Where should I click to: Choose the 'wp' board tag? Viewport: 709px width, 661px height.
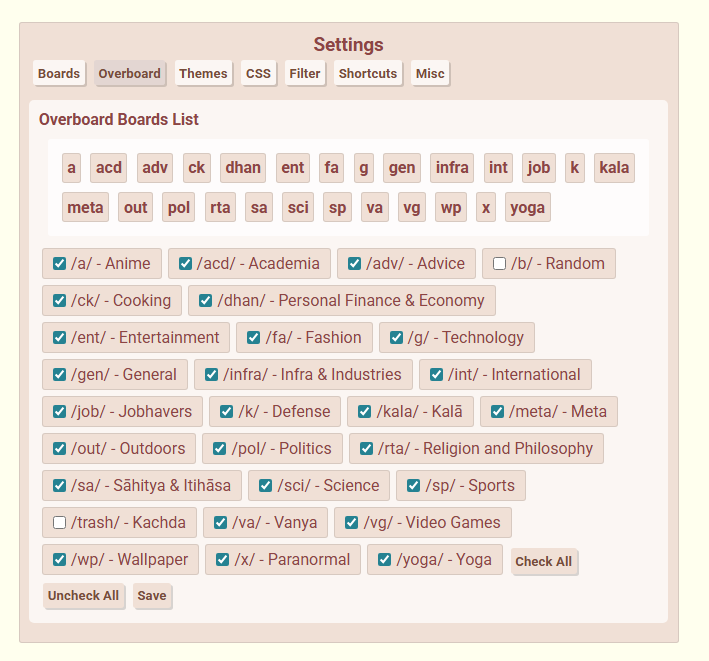451,208
